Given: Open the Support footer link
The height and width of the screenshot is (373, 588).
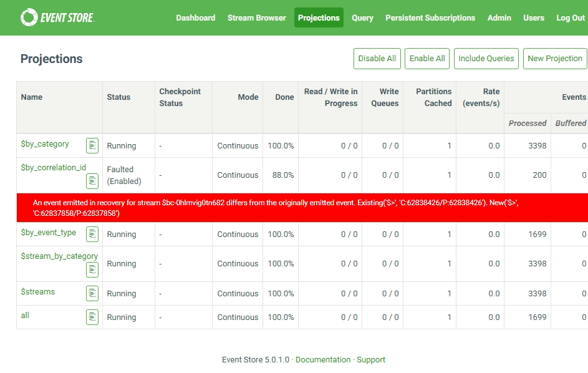Looking at the screenshot, I should (371, 359).
